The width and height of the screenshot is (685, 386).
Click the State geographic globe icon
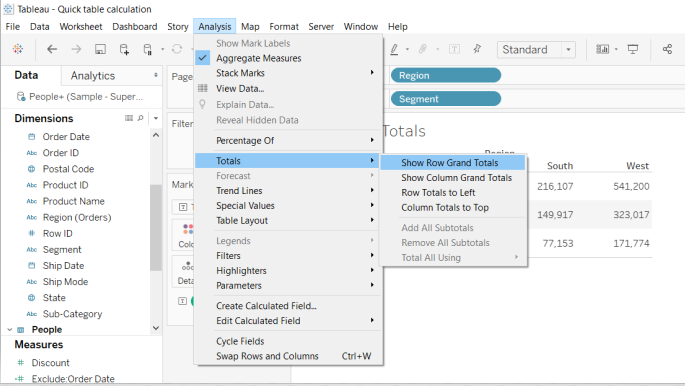[x=31, y=298]
